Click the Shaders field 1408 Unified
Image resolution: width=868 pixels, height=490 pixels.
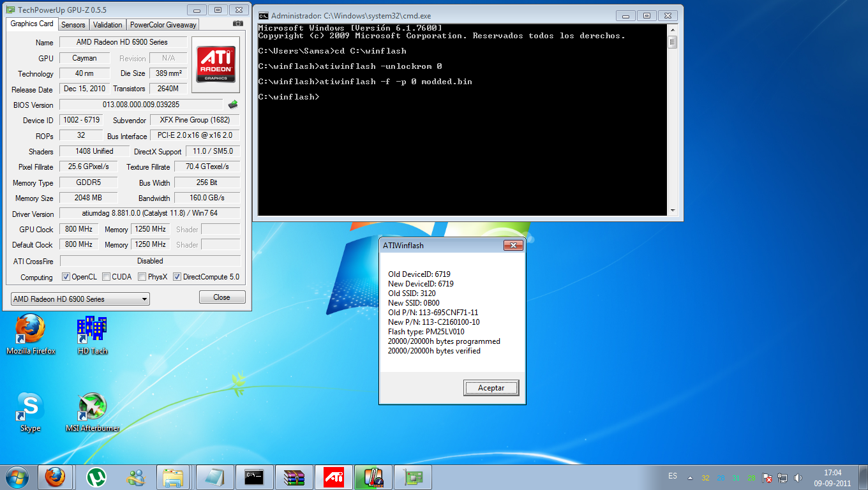(x=94, y=151)
